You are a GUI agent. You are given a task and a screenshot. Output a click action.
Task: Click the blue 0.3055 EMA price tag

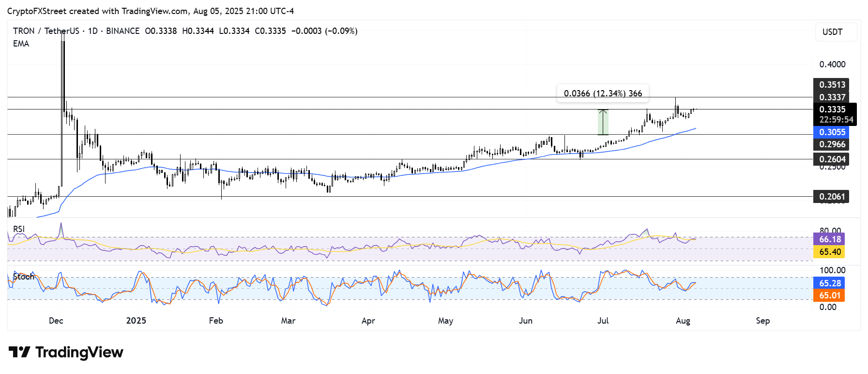click(832, 132)
